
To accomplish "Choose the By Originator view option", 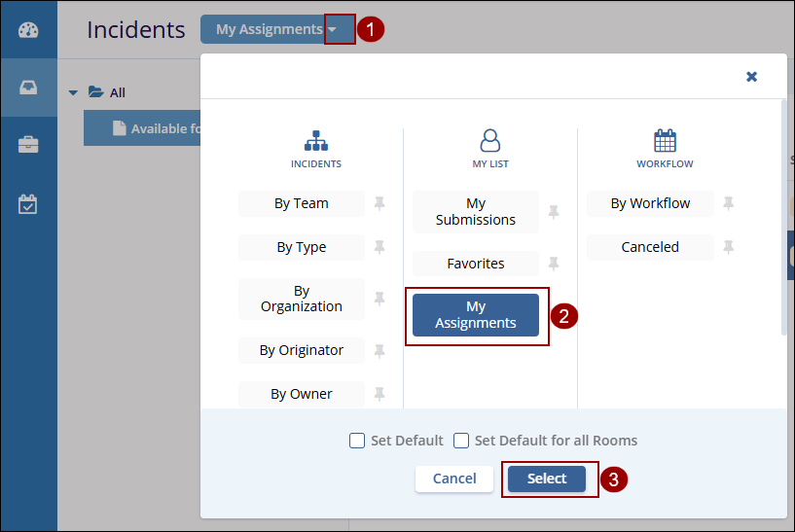I will [302, 350].
